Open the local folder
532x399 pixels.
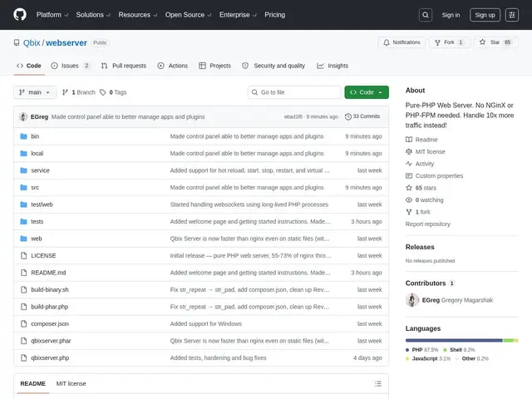click(37, 153)
